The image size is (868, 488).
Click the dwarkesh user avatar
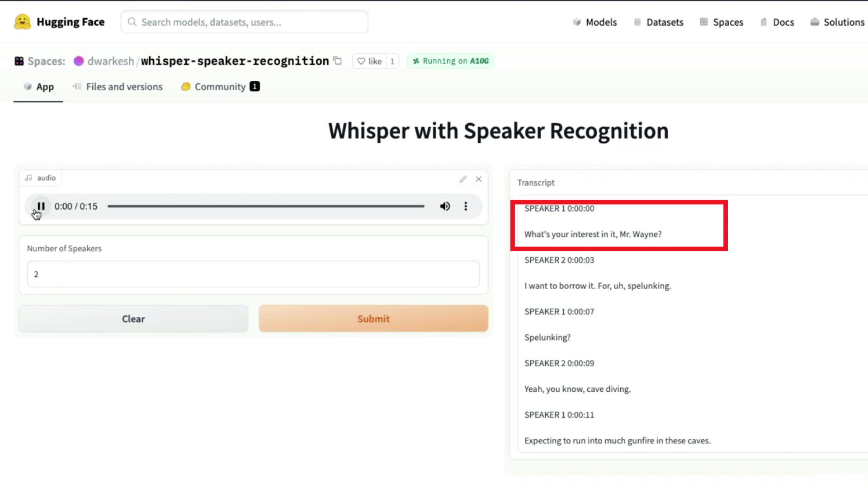79,61
